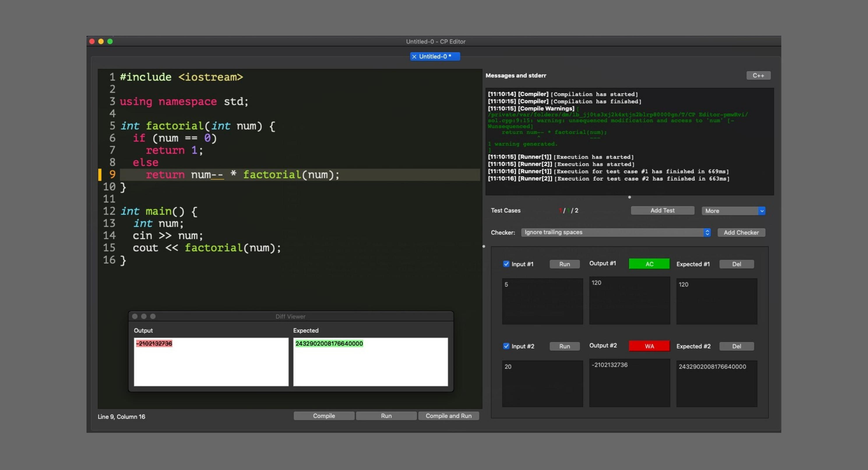Screen dimensions: 868x470
Task: Uncheck the Input #1 checkbox
Action: [506, 264]
